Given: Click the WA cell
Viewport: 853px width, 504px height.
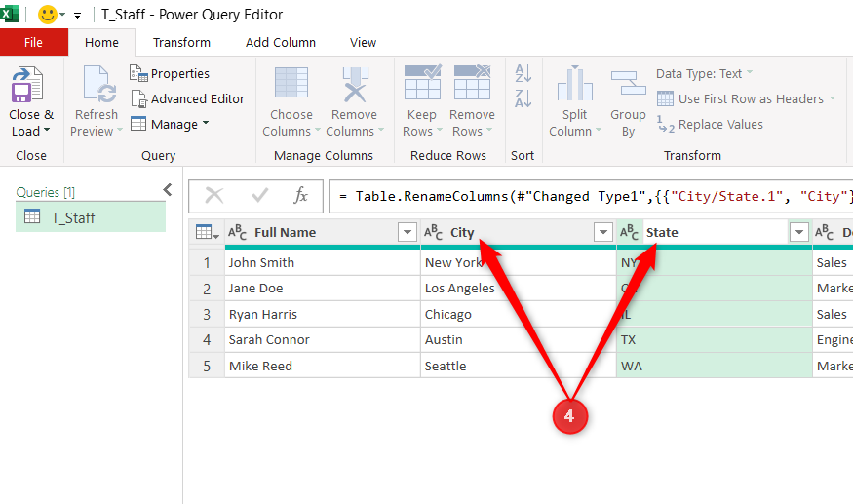Looking at the screenshot, I should coord(715,367).
